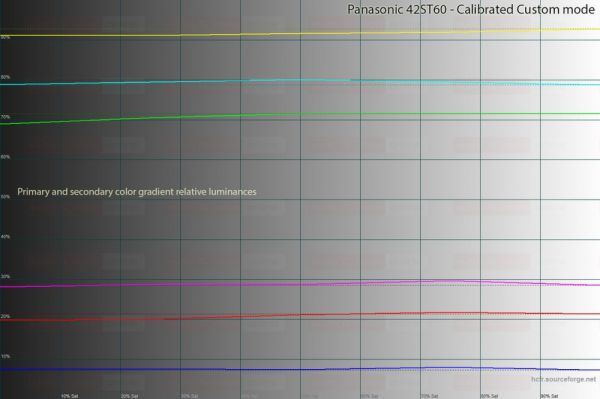Select the magenta luminance line
The image size is (600, 399).
[x=300, y=284]
